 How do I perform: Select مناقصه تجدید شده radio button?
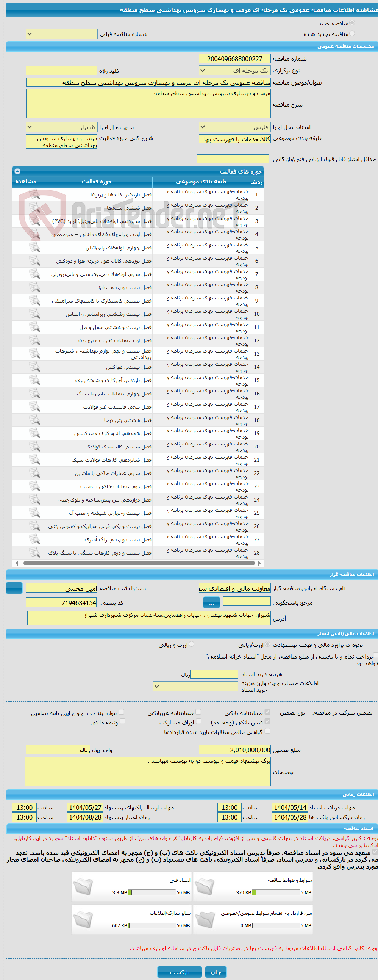tap(352, 34)
